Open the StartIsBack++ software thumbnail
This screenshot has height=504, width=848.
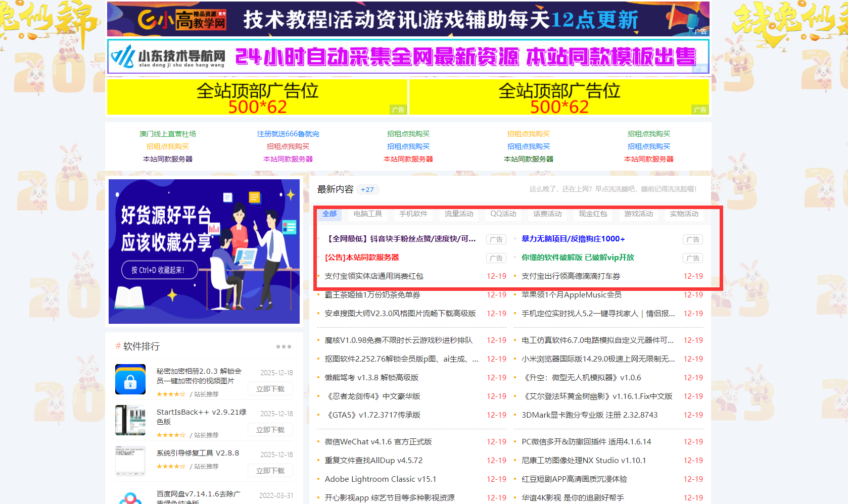pyautogui.click(x=130, y=420)
